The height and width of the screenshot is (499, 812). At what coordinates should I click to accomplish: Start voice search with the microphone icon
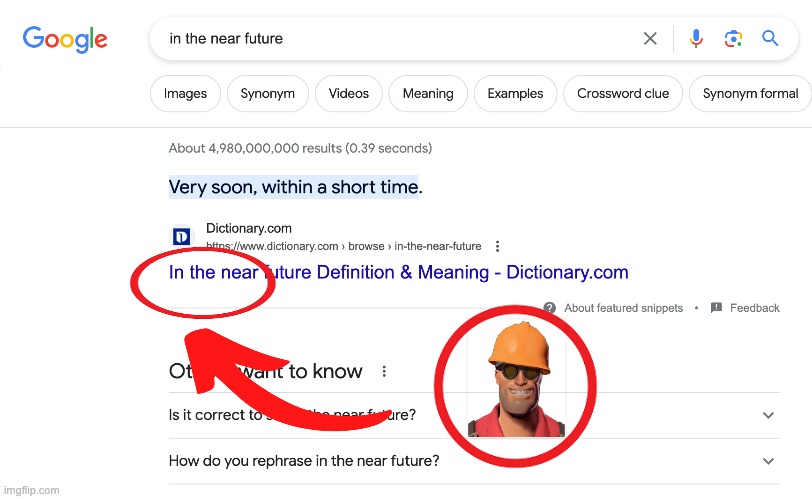(696, 38)
